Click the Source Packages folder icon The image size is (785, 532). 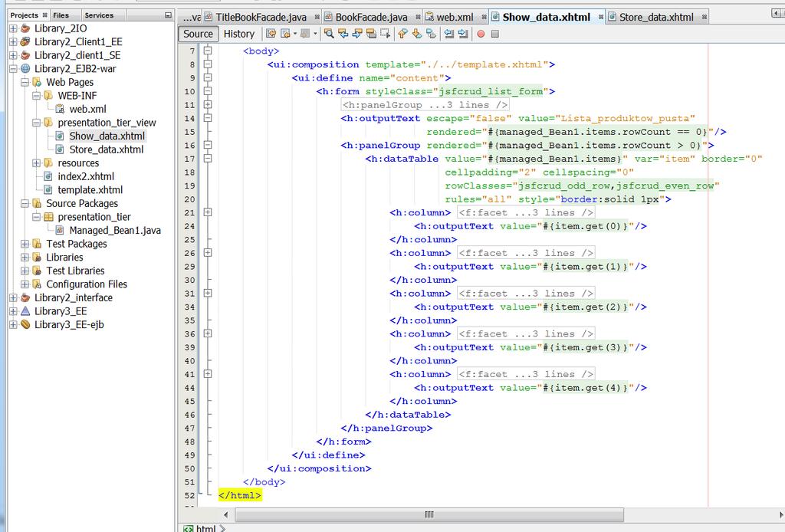coord(37,204)
